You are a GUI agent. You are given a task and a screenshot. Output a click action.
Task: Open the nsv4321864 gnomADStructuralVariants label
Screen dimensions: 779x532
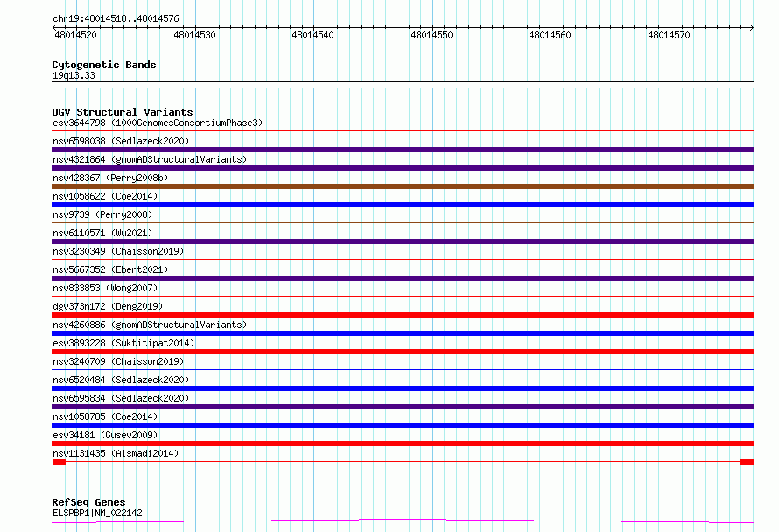tap(150, 159)
